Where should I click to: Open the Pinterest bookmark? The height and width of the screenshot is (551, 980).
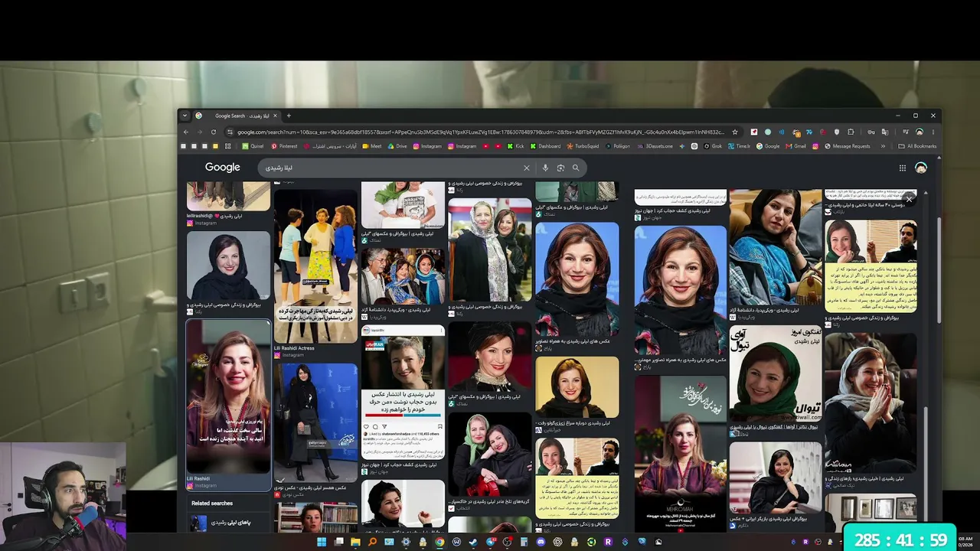(284, 146)
